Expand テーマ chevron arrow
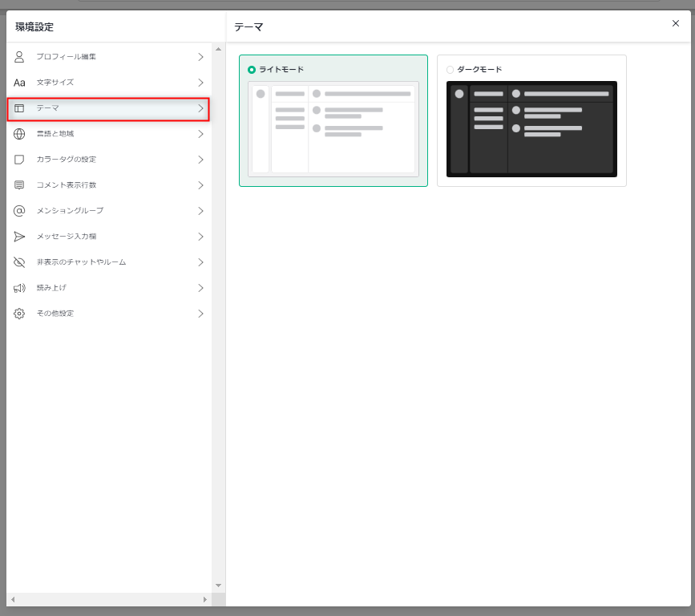 pyautogui.click(x=200, y=108)
